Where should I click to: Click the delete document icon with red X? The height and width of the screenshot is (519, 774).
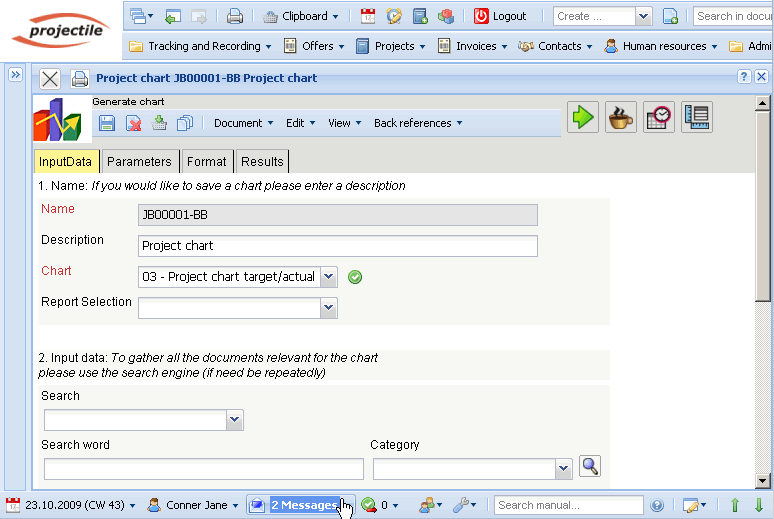click(133, 123)
